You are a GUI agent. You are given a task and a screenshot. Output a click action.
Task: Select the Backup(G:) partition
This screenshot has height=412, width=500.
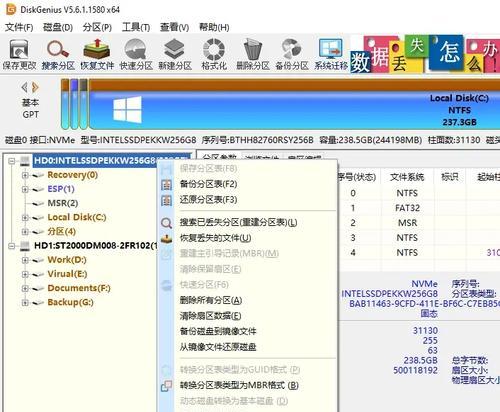click(70, 302)
